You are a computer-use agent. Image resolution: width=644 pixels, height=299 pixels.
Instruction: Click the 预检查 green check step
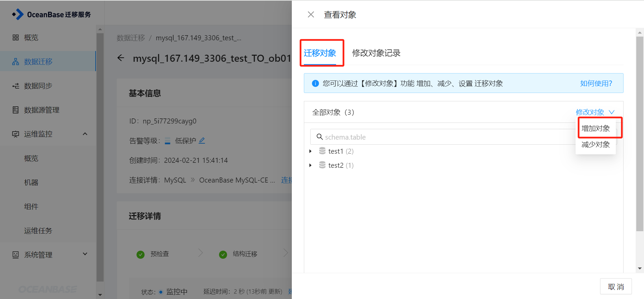point(141,255)
